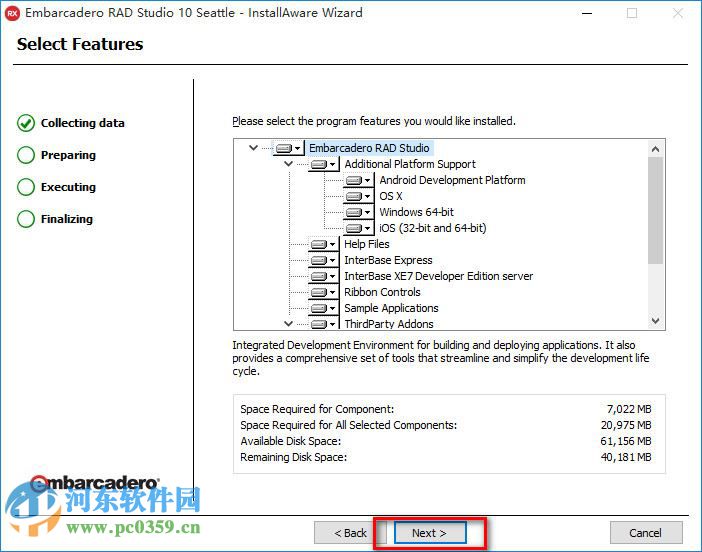
Task: Open install-state dropdown for Additional Platform Support
Action: (323, 164)
